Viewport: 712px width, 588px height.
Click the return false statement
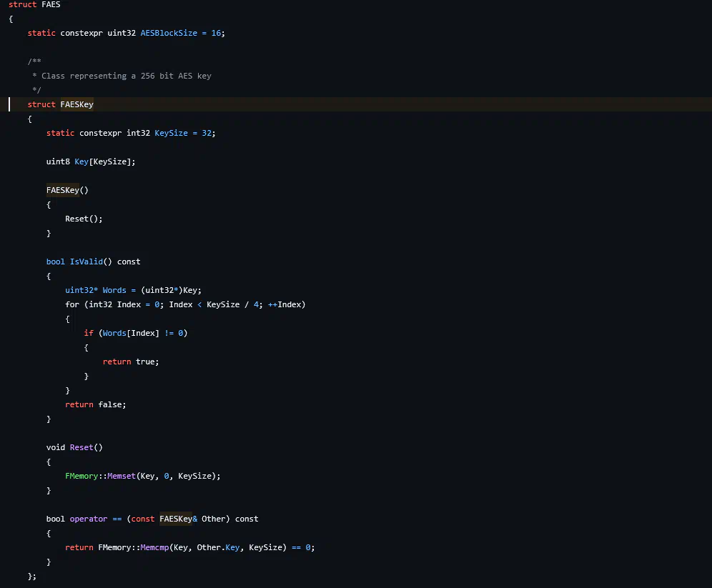(x=95, y=404)
